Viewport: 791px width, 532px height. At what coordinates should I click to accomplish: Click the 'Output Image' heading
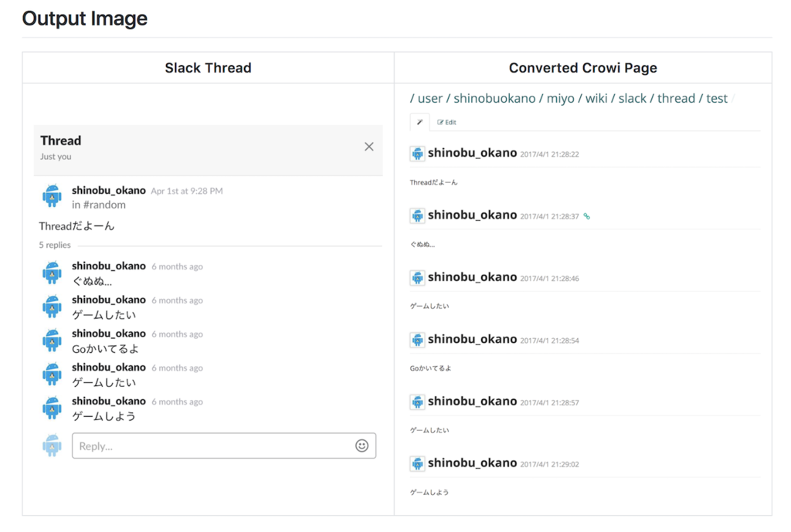pyautogui.click(x=85, y=19)
